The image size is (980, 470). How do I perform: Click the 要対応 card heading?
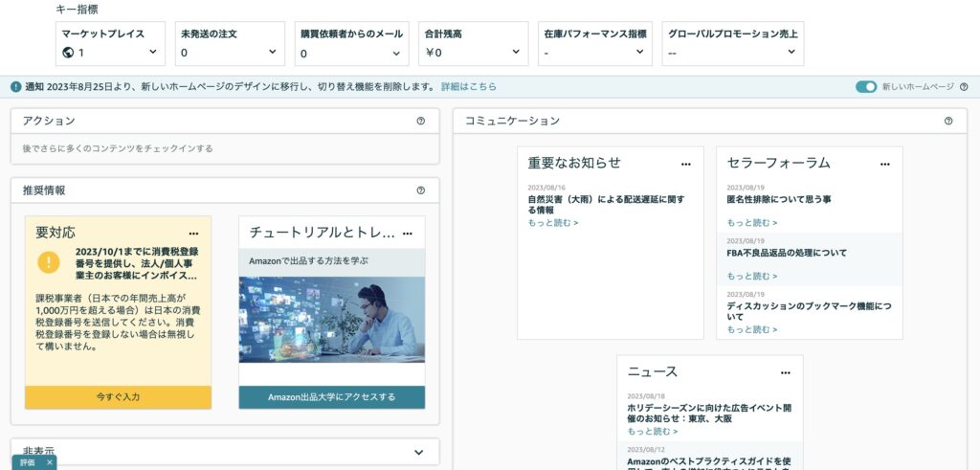point(56,233)
